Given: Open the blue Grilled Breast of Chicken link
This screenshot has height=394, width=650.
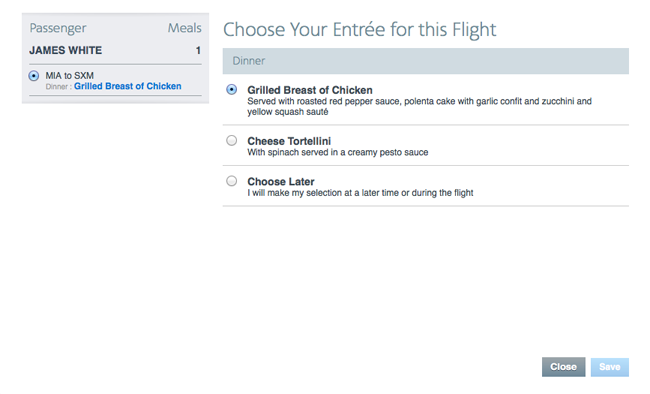Looking at the screenshot, I should point(128,86).
